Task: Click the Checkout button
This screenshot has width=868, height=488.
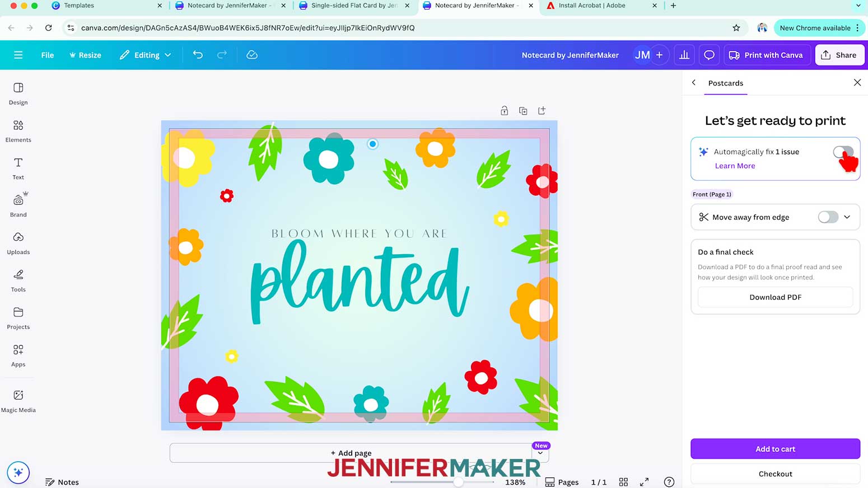Action: click(x=775, y=473)
